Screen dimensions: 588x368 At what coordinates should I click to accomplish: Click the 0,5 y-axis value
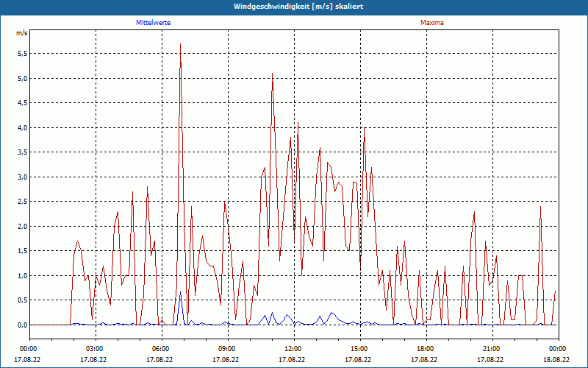click(23, 300)
